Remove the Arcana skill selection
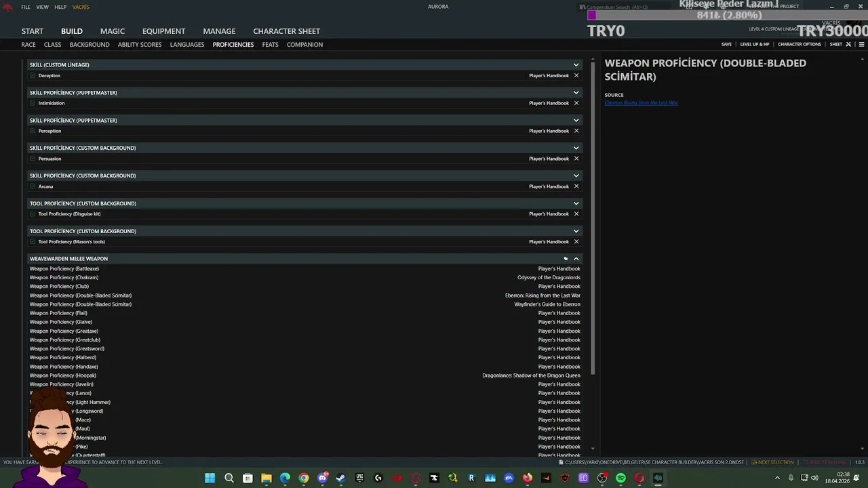The image size is (868, 488). pos(576,186)
